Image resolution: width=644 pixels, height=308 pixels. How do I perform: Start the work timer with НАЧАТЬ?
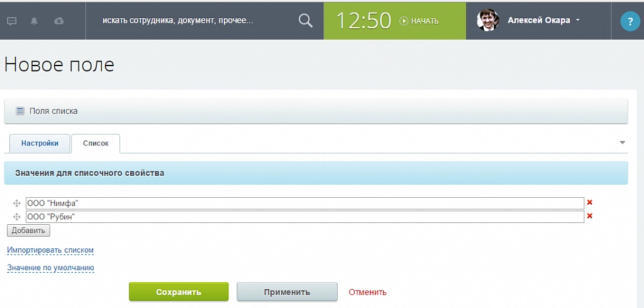pos(419,21)
